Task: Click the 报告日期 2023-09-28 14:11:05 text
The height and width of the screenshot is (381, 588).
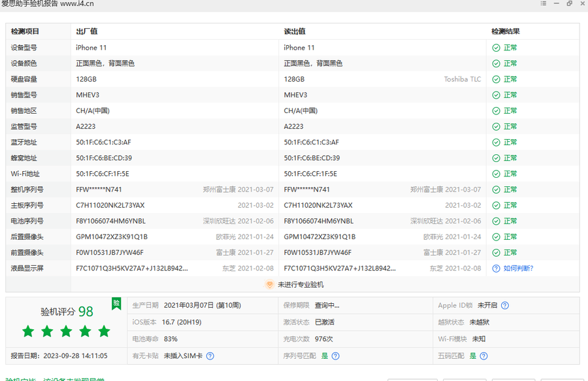Action: (59, 356)
